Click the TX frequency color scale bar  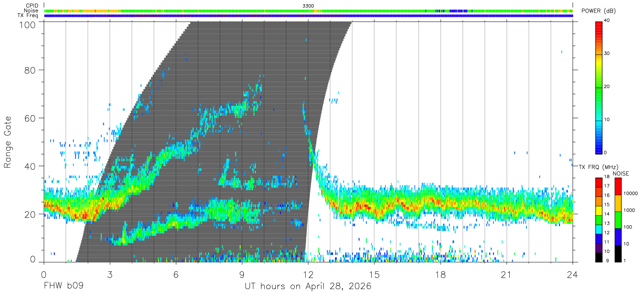(599, 219)
